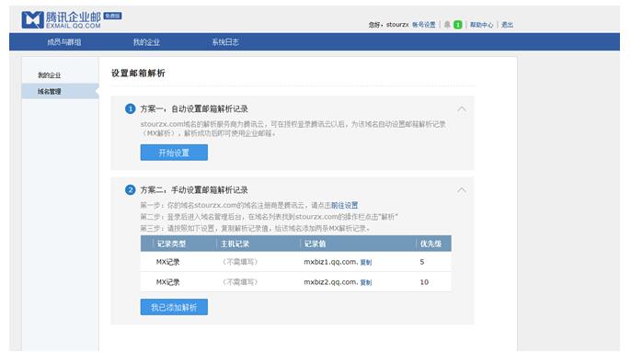Click the 方案一：自动设置邮箱解析记录 title

(194, 109)
